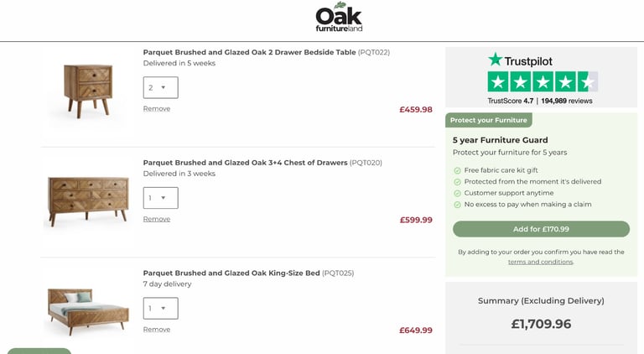Click the Oak Furnitureland logo
The height and width of the screenshot is (354, 644).
[x=339, y=17]
